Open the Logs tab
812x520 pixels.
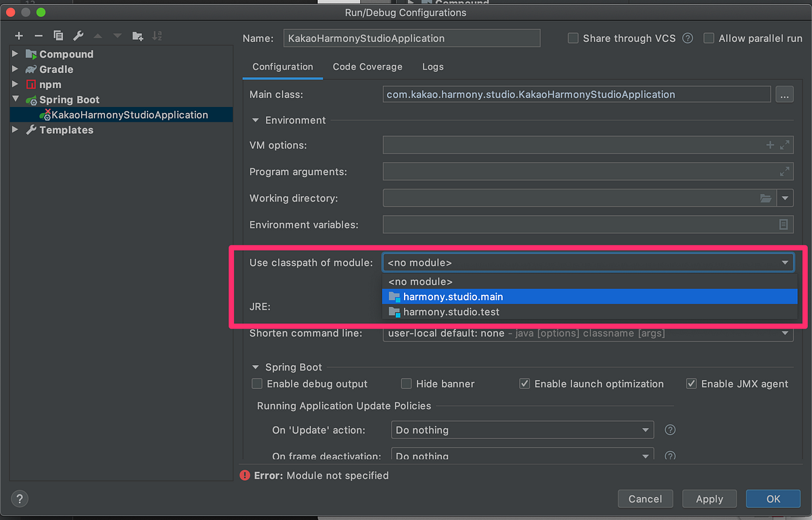point(432,66)
